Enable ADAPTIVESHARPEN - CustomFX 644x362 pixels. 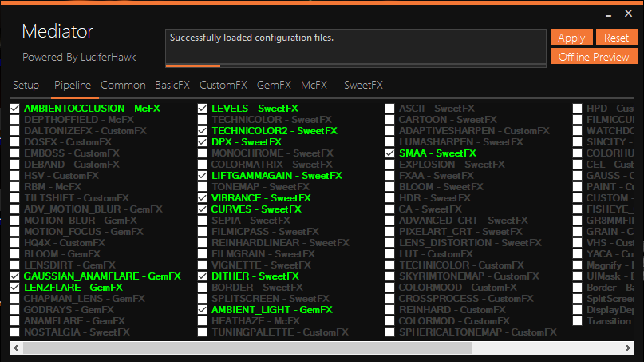pyautogui.click(x=389, y=130)
